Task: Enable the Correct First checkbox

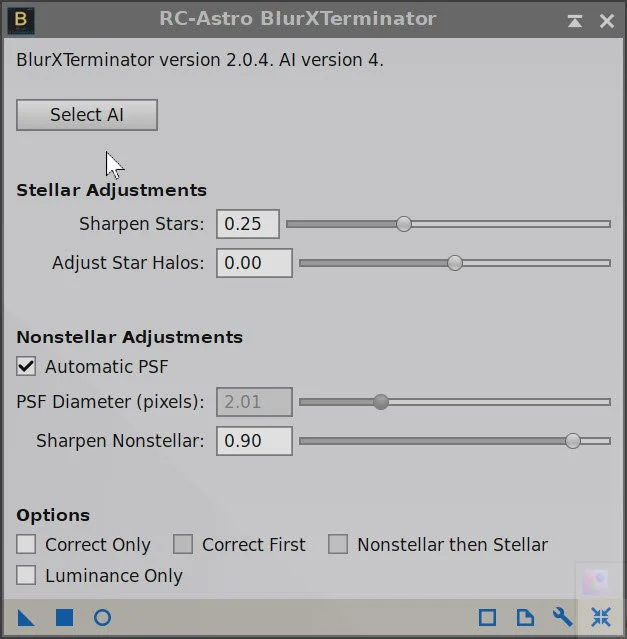Action: (183, 544)
